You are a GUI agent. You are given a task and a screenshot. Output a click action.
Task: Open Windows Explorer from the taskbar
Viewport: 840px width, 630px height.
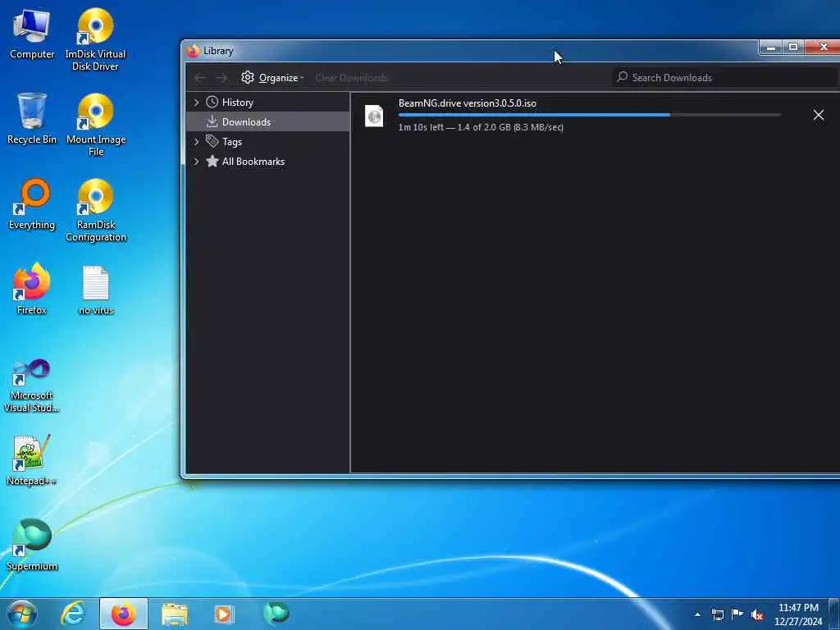175,614
